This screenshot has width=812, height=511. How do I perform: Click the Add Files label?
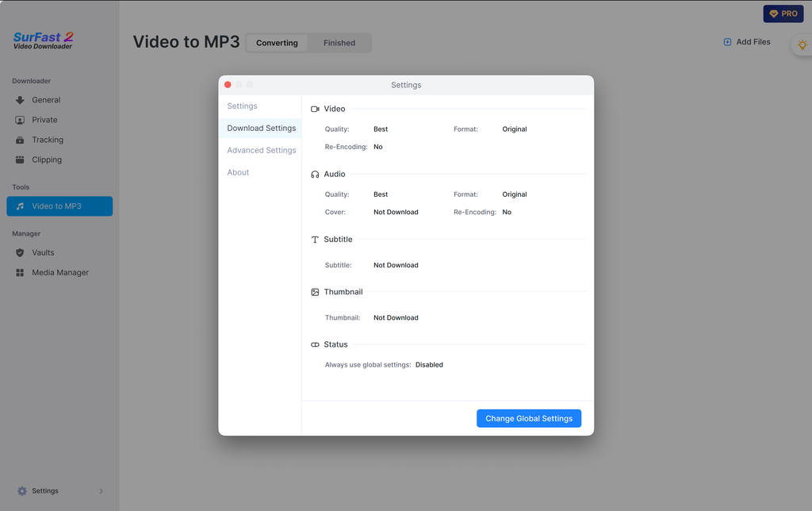753,42
